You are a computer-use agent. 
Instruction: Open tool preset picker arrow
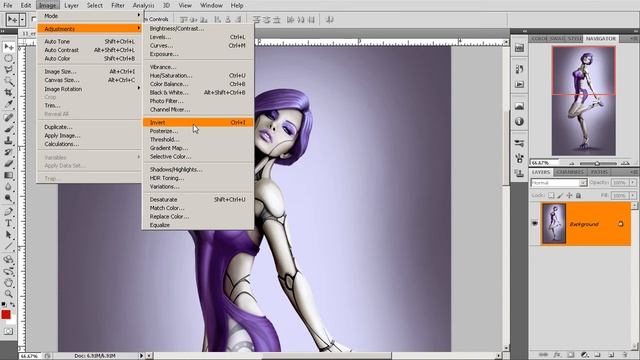22,19
